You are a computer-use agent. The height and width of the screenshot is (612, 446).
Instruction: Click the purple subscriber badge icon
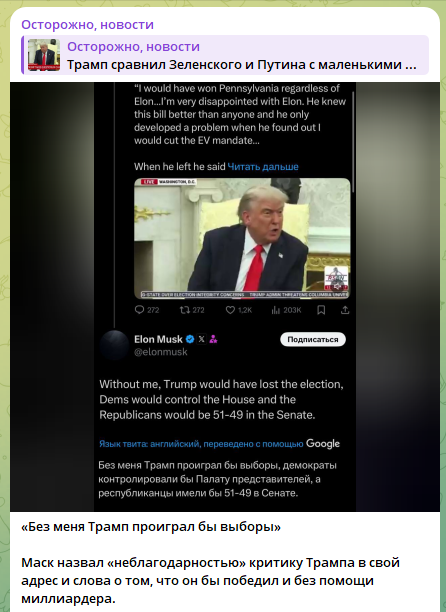(x=213, y=339)
